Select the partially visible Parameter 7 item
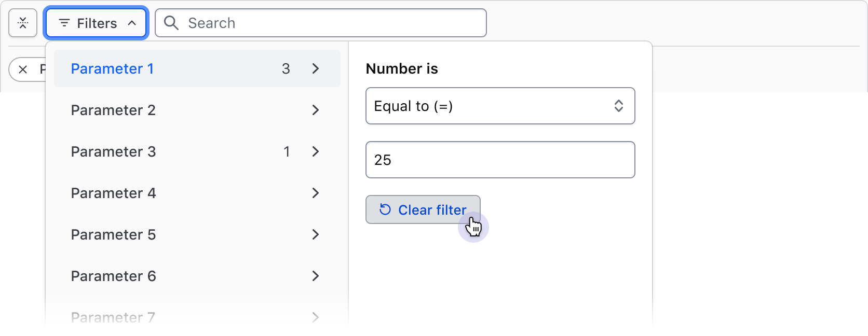Image resolution: width=868 pixels, height=336 pixels. pyautogui.click(x=113, y=317)
